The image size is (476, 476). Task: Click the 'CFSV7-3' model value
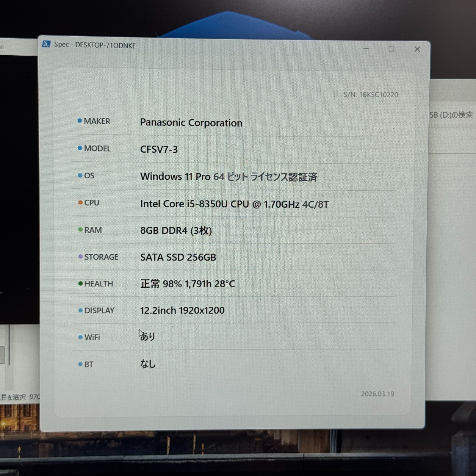(x=159, y=149)
